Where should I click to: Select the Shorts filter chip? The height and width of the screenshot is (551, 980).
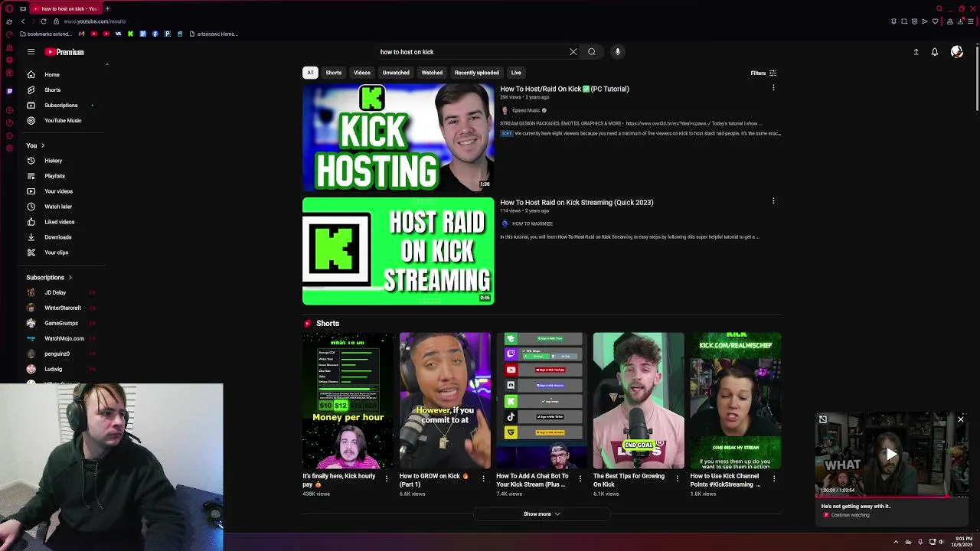coord(334,73)
